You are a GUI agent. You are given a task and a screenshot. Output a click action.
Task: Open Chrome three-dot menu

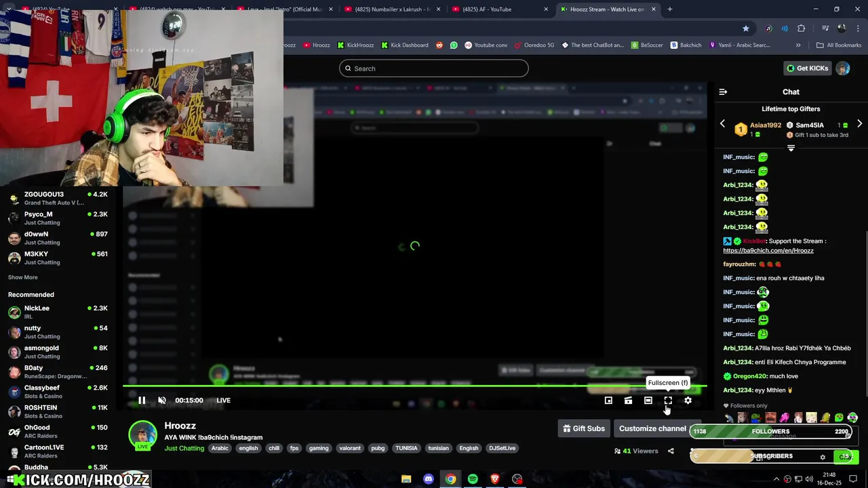pyautogui.click(x=859, y=28)
